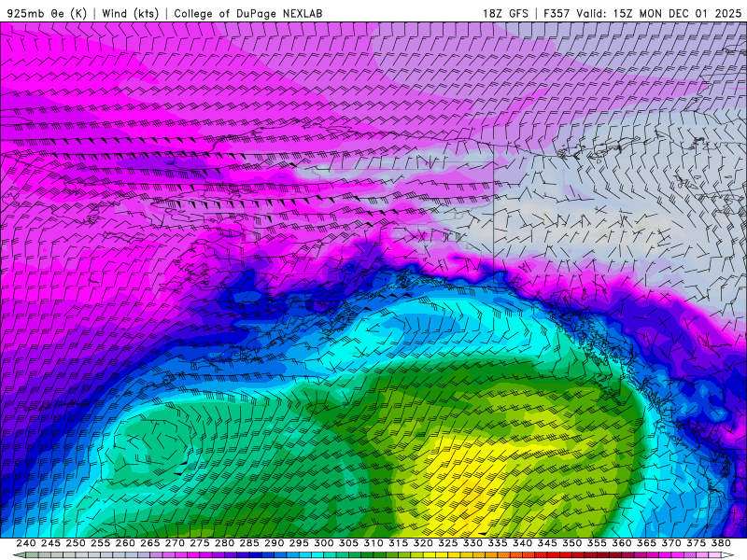Screen dimensions: 747x560
Task: Click the 325 color scale label
Action: coord(448,543)
